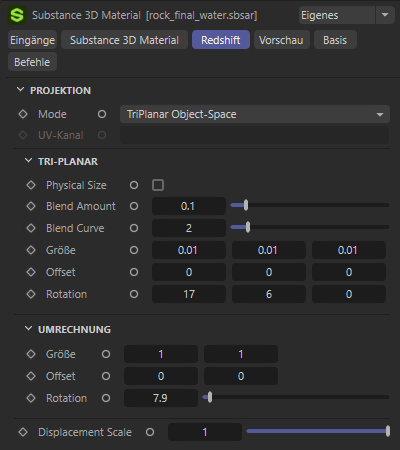
Task: Click the Blend Amount slider handle
Action: pos(246,205)
